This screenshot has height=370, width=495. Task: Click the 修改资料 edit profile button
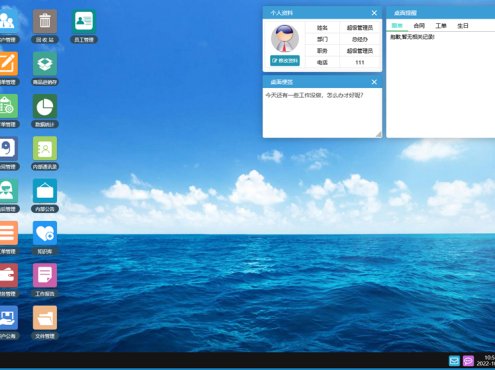click(x=285, y=61)
